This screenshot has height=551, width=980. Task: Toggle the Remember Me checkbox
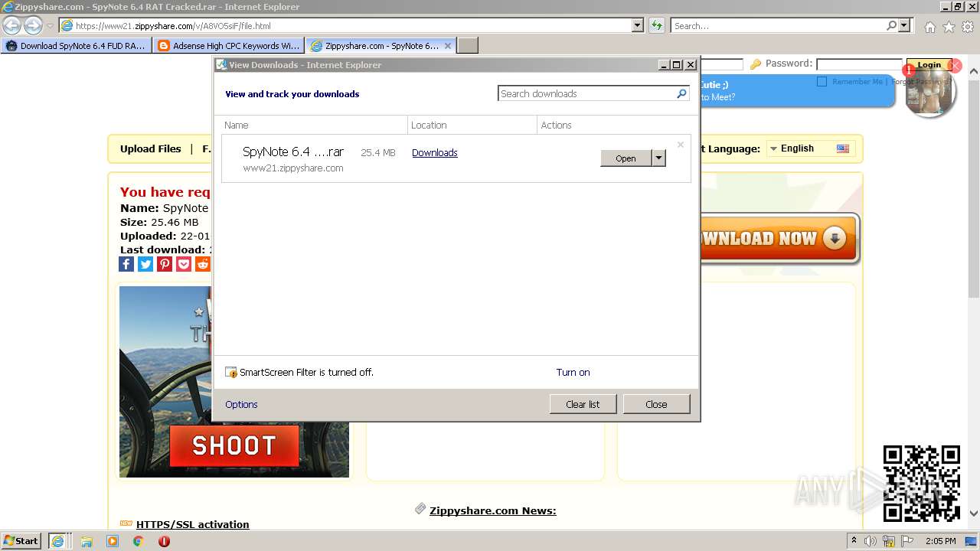pos(822,81)
